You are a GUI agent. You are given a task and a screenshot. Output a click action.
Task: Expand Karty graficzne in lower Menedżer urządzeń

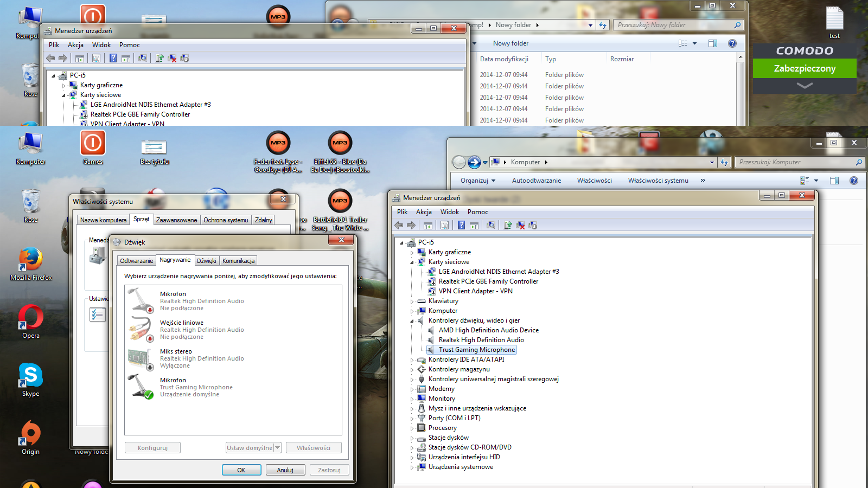pyautogui.click(x=412, y=253)
